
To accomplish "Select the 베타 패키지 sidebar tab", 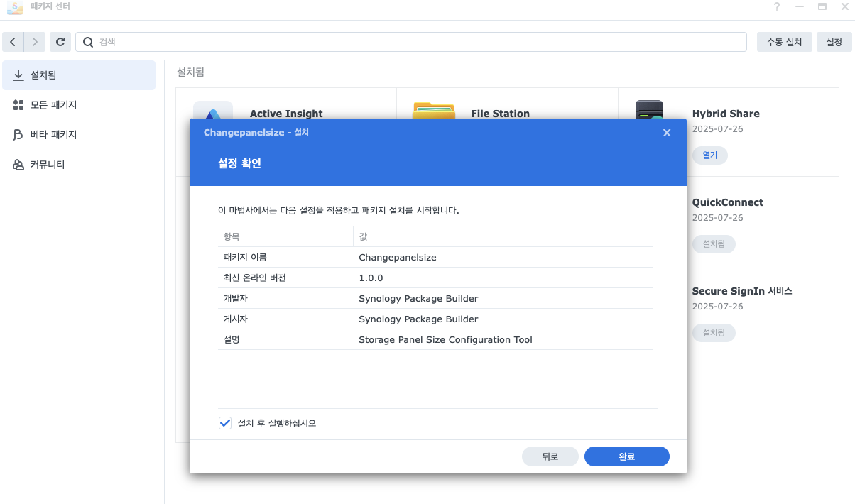I will 79,135.
